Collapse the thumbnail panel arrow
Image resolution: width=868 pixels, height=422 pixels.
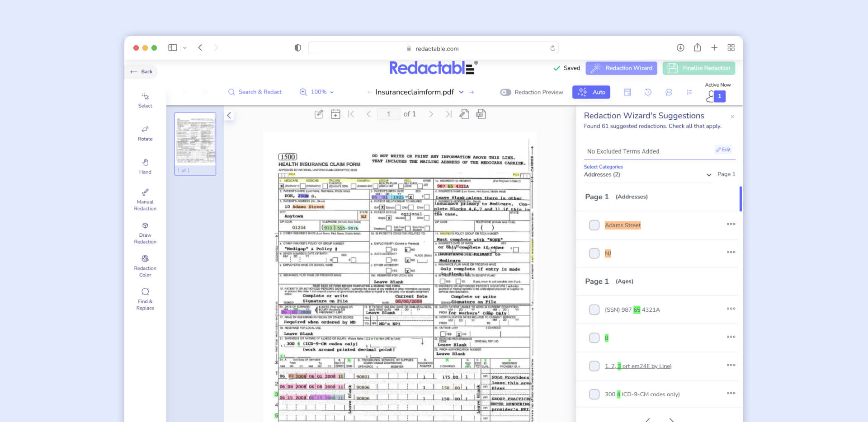tap(229, 115)
